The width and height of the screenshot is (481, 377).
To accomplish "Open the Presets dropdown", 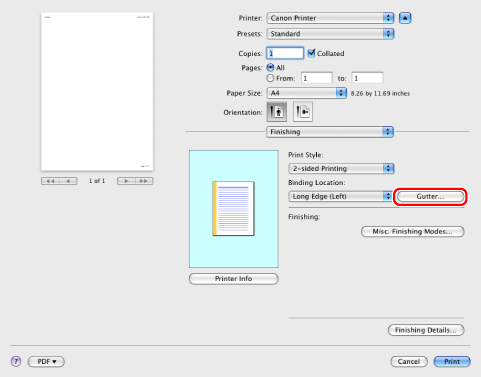I will point(330,34).
